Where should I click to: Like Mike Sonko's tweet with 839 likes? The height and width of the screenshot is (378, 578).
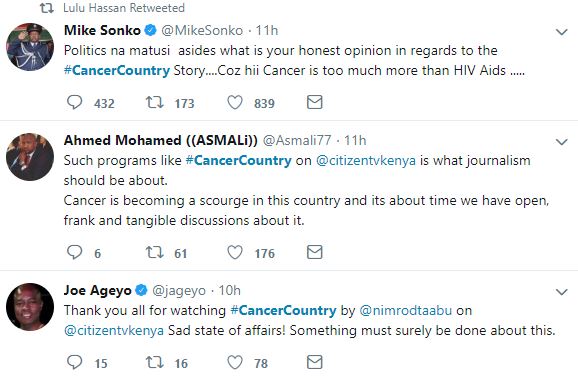(234, 102)
